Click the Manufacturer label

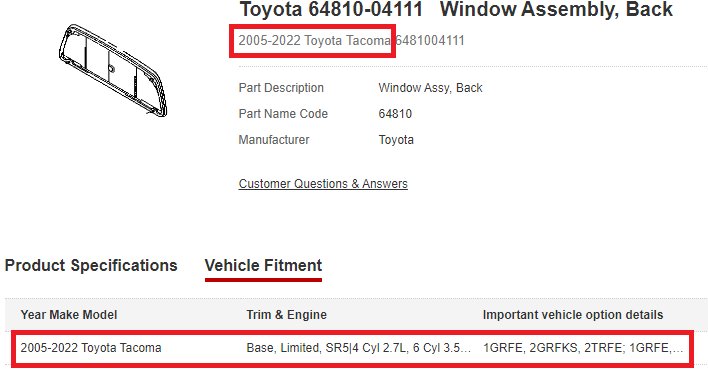pos(274,139)
